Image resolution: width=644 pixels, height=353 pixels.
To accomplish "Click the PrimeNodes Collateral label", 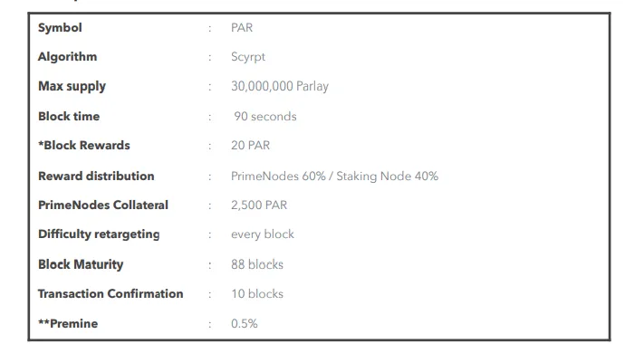I will coord(103,205).
